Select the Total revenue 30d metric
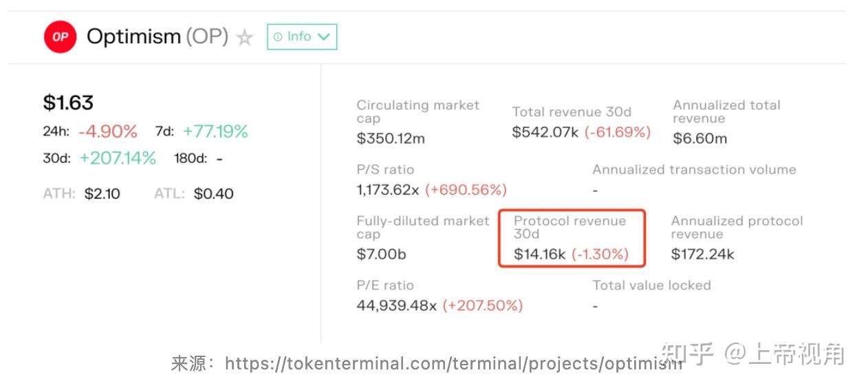 [x=571, y=112]
